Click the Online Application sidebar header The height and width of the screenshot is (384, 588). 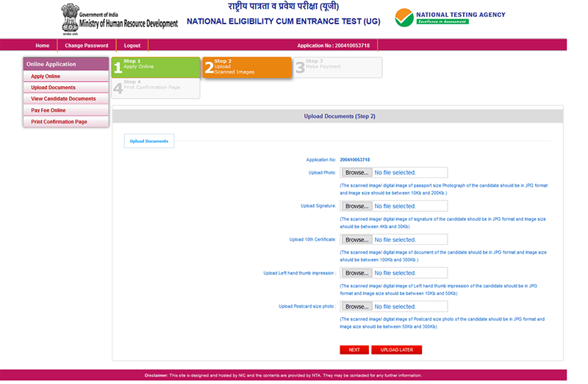click(65, 64)
